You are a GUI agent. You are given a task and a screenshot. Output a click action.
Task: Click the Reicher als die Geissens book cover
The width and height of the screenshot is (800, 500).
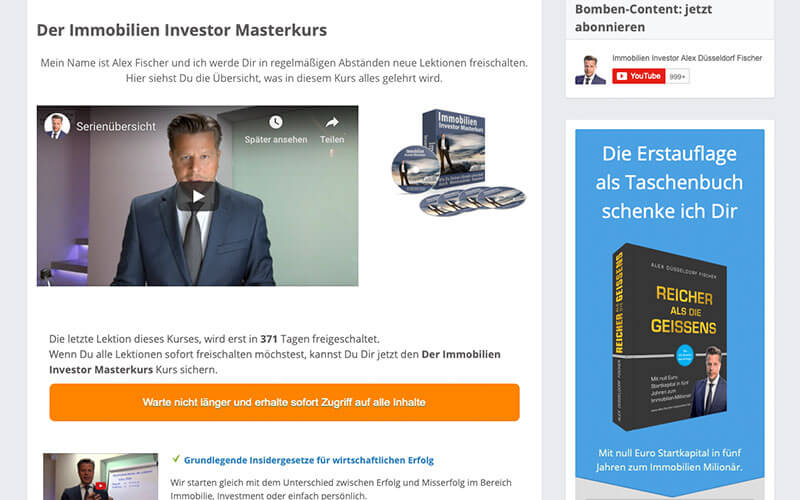click(669, 337)
